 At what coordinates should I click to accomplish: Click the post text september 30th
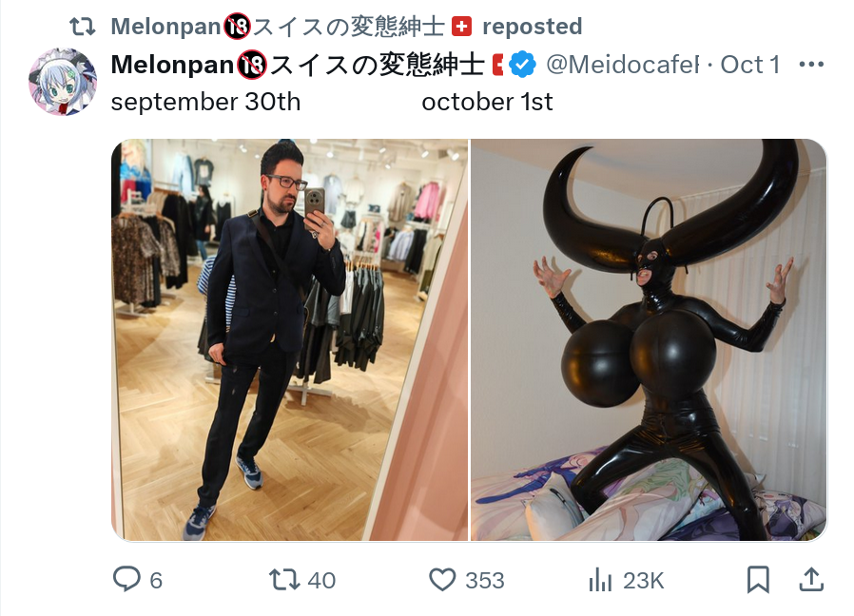[205, 102]
